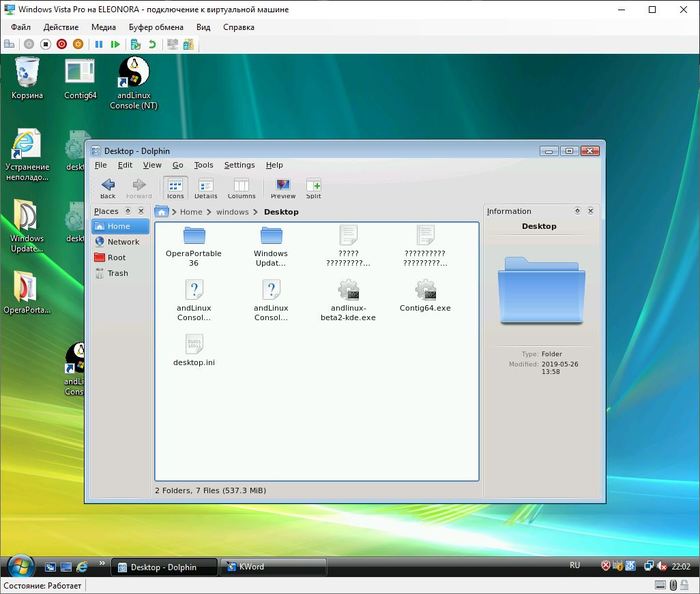Switch Dolphin to Icons view
The image size is (700, 594).
pos(175,188)
